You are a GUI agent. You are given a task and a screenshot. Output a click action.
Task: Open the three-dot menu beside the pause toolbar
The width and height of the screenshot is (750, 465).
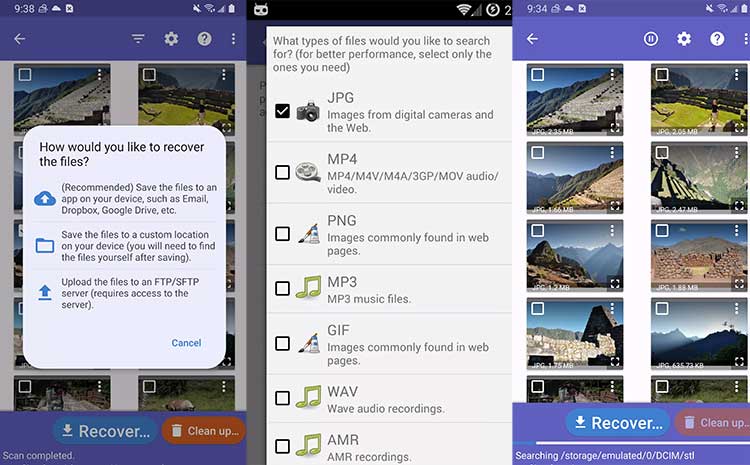click(741, 39)
